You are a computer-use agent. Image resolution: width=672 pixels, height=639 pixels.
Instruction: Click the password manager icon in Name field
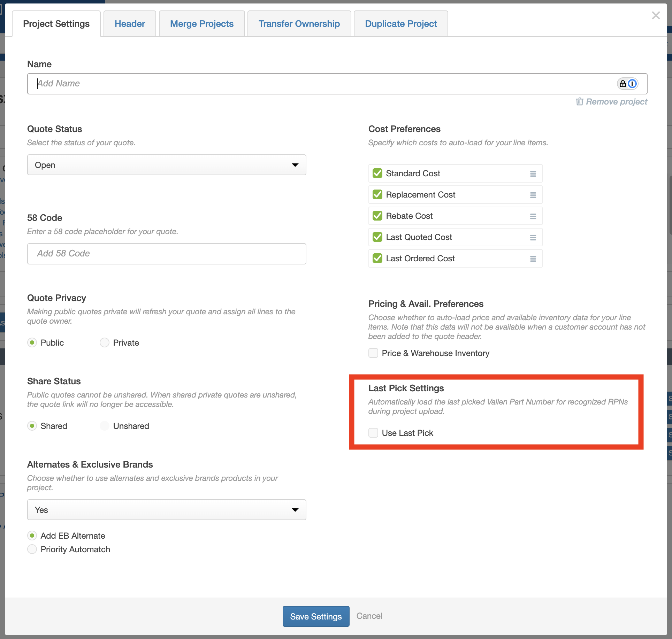(x=627, y=84)
